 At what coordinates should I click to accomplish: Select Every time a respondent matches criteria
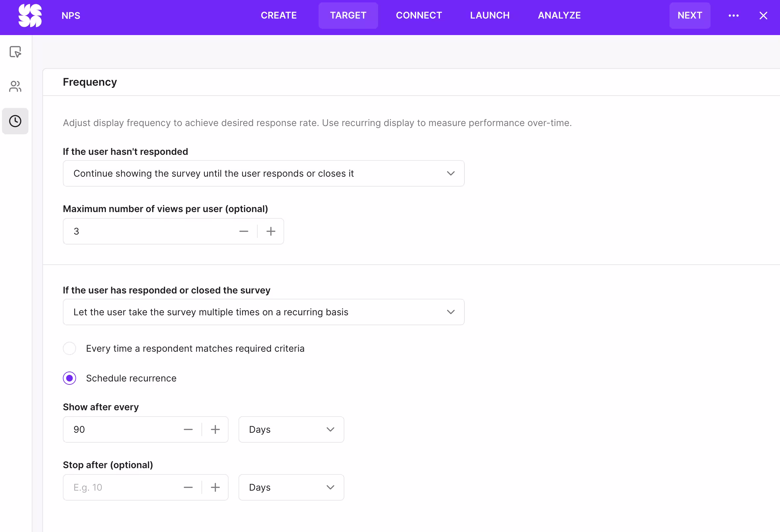tap(69, 348)
